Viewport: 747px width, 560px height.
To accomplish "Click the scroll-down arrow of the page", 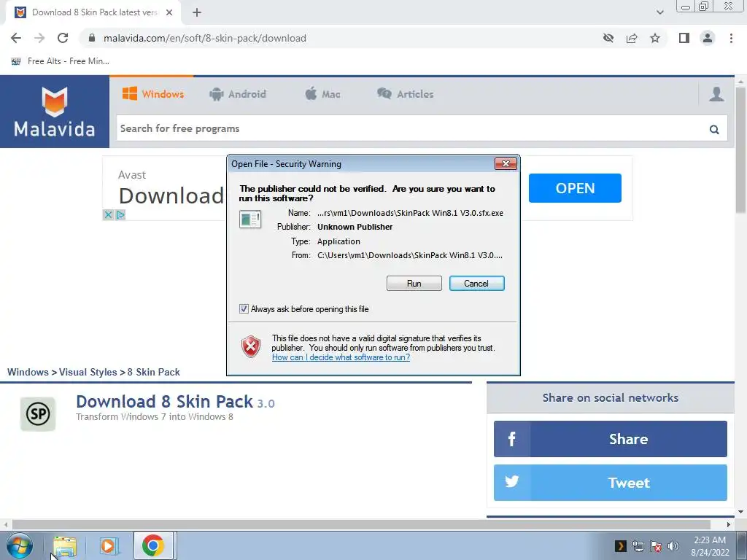I will 741,512.
